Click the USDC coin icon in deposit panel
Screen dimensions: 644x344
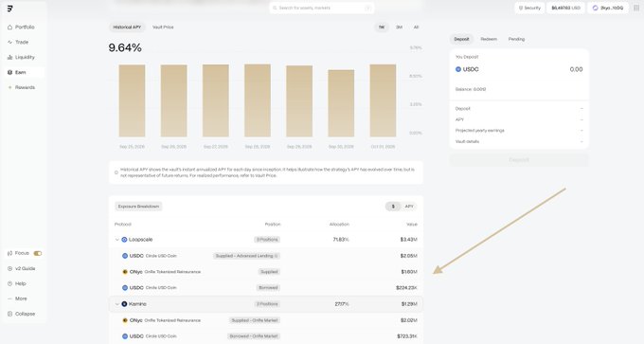pyautogui.click(x=458, y=69)
